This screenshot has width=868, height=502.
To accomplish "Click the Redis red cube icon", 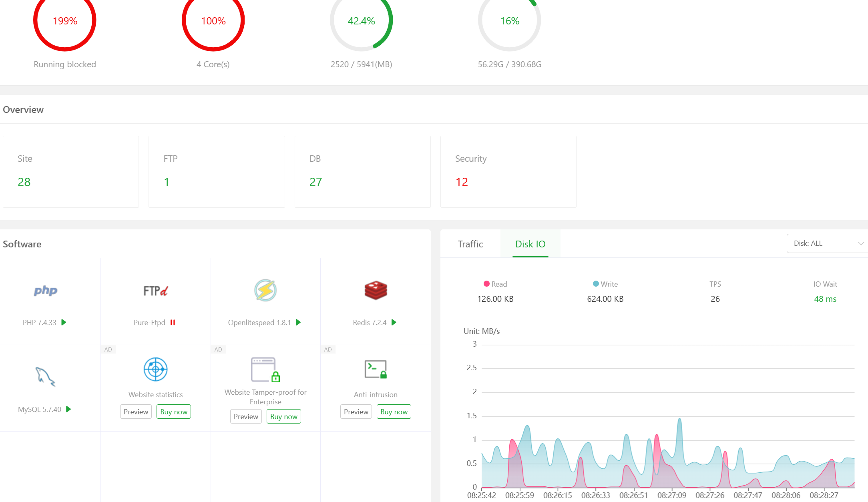I will click(x=376, y=290).
